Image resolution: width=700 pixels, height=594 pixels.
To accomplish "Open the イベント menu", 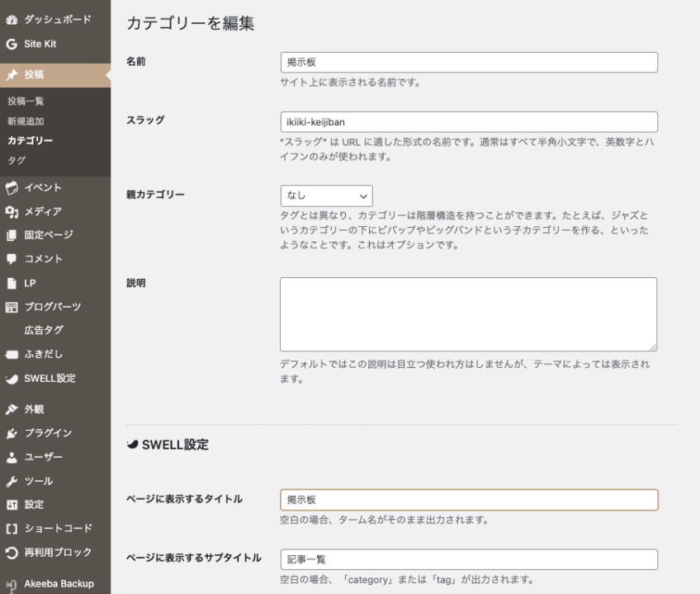I will tap(55, 188).
